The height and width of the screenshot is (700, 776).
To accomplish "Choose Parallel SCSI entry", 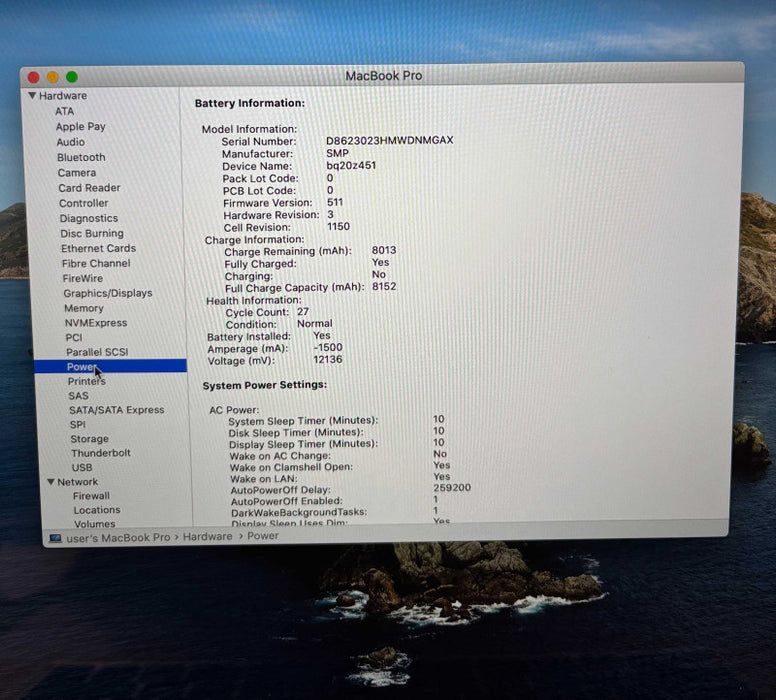I will 97,352.
